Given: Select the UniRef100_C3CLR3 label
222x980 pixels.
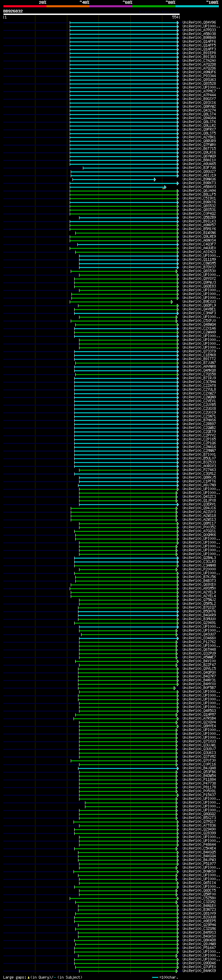Looking at the screenshot, I should point(199,561).
